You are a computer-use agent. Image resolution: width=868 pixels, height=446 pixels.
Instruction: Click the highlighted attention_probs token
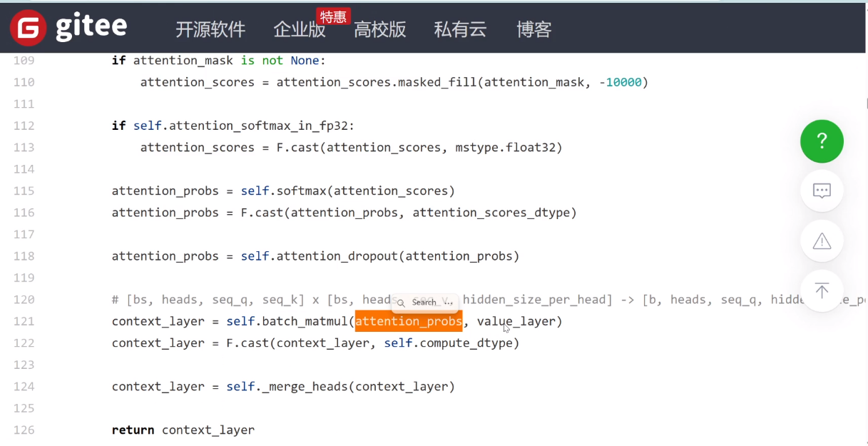409,321
